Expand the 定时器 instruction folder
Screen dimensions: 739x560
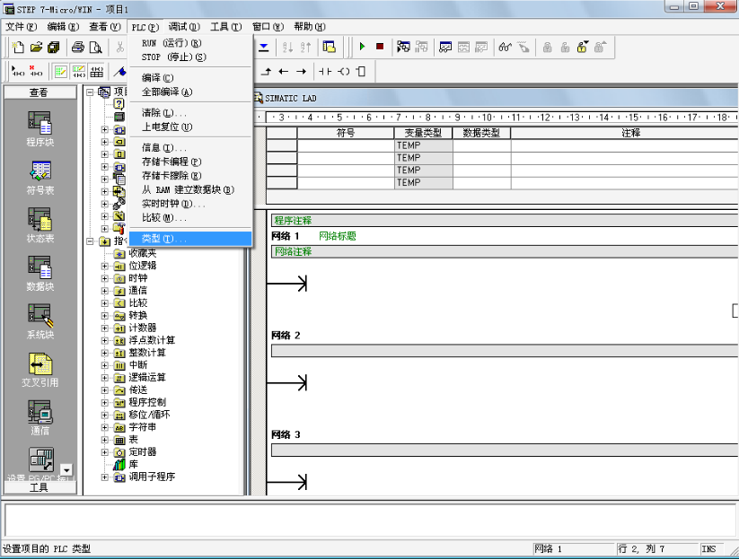(105, 452)
